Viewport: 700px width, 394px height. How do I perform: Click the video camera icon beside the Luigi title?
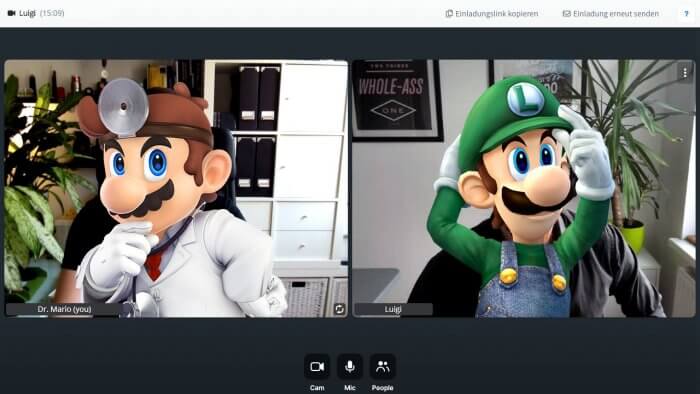coord(12,13)
